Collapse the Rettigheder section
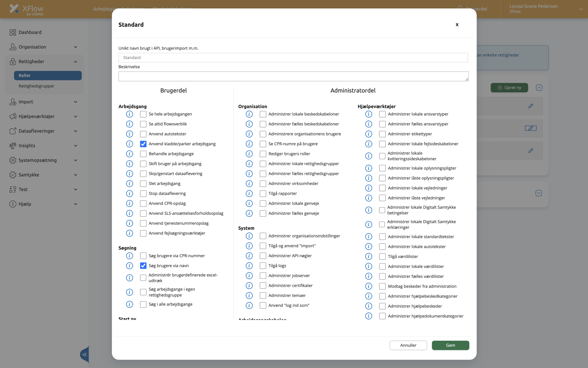588x368 pixels. tap(76, 62)
